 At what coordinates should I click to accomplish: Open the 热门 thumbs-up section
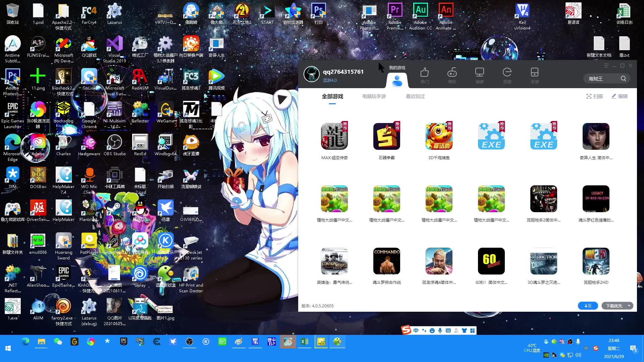tap(425, 75)
